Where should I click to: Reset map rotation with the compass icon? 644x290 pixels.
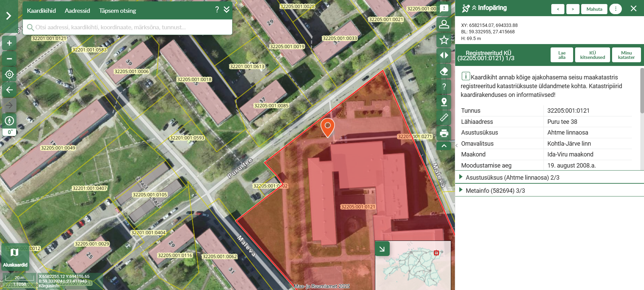click(x=9, y=120)
